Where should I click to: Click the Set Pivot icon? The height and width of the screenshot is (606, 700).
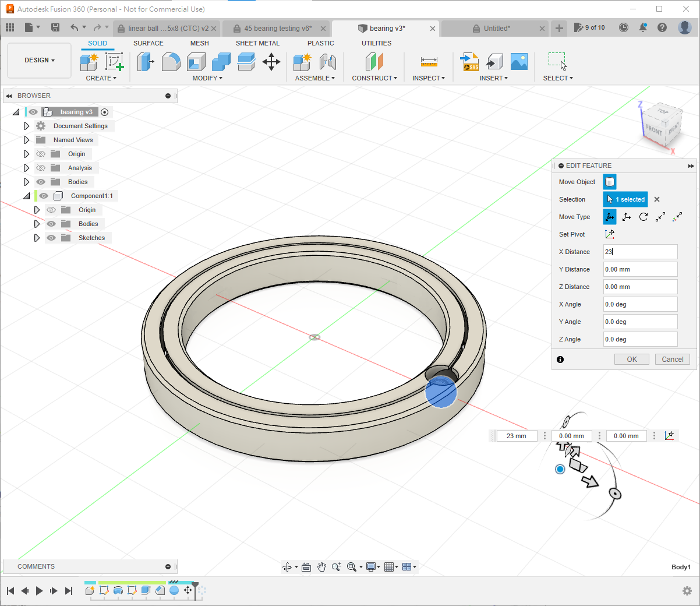tap(610, 234)
